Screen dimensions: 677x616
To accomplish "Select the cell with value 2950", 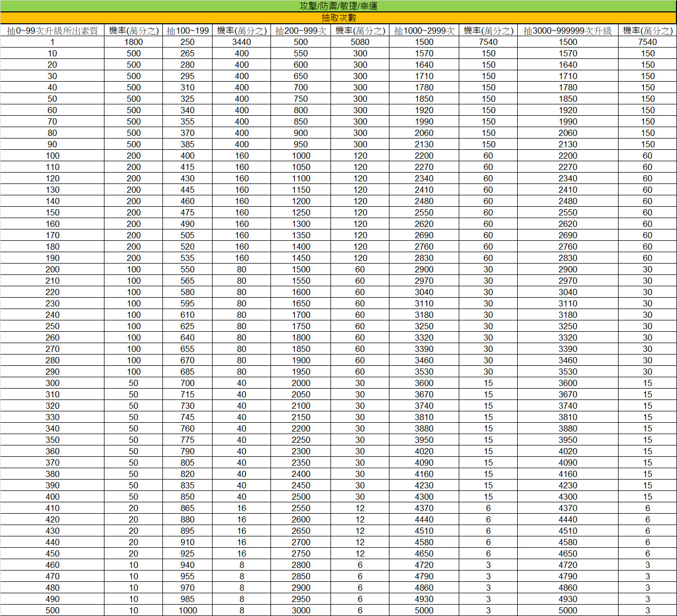I will (300, 599).
